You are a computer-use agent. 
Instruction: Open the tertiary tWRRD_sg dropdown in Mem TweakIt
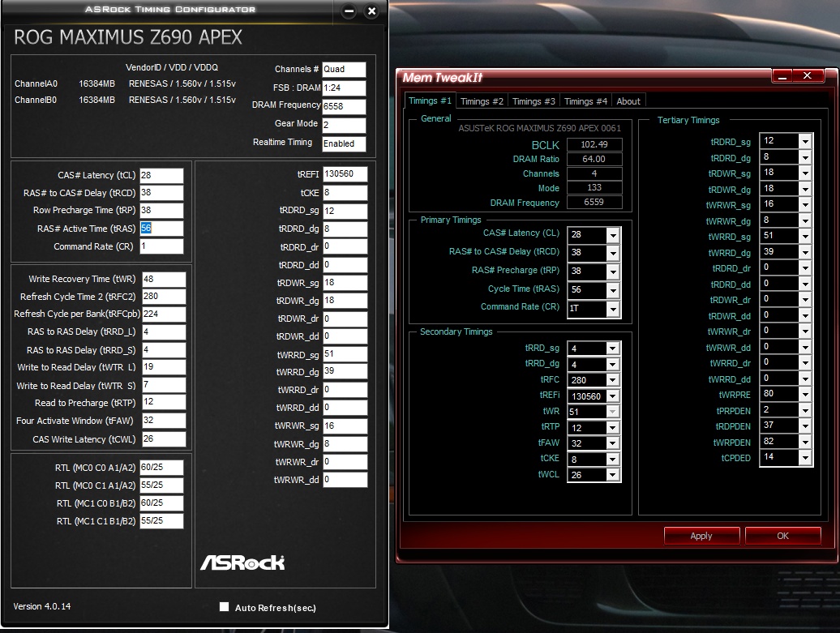point(804,236)
